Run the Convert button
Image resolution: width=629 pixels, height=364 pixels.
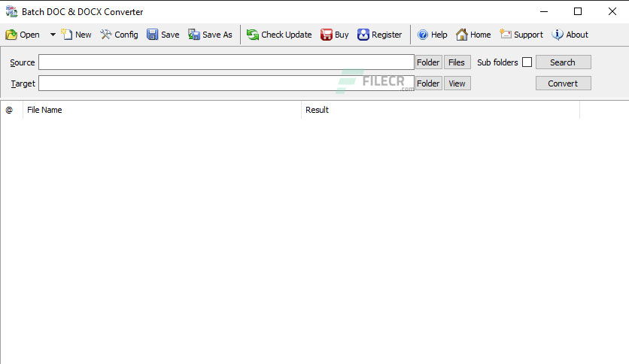click(564, 83)
